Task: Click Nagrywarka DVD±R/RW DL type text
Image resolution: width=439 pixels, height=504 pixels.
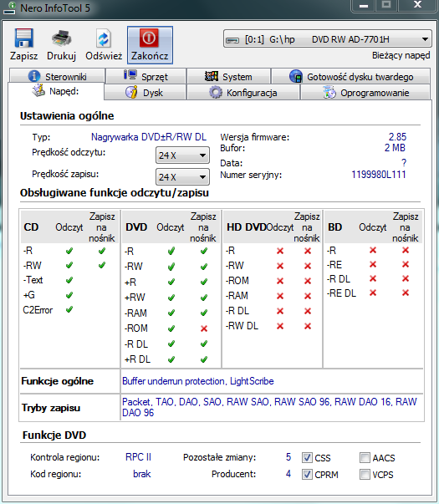Action: 149,137
